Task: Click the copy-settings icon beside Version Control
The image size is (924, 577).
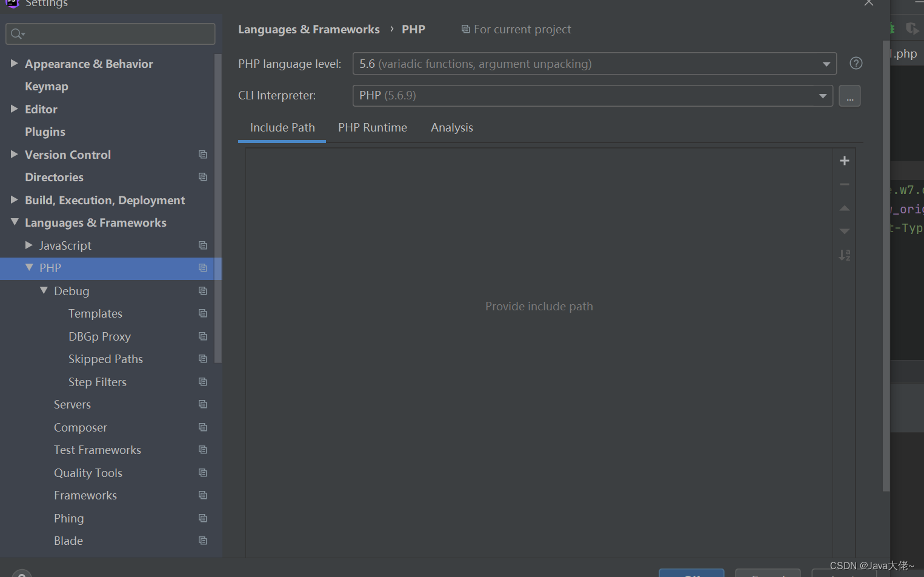Action: click(x=202, y=155)
